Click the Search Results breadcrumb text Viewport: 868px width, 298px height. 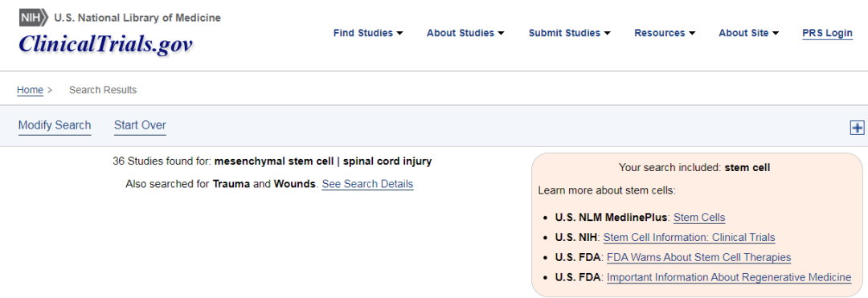pyautogui.click(x=103, y=90)
